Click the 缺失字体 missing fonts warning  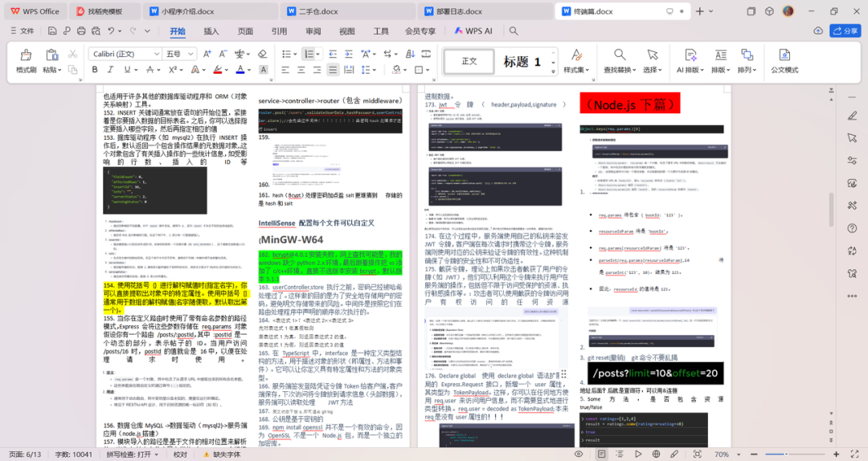point(223,455)
